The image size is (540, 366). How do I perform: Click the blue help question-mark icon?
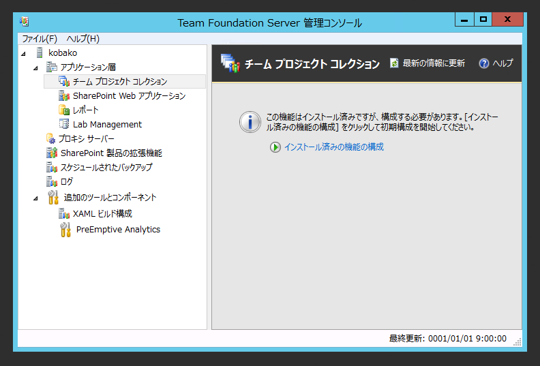point(484,63)
